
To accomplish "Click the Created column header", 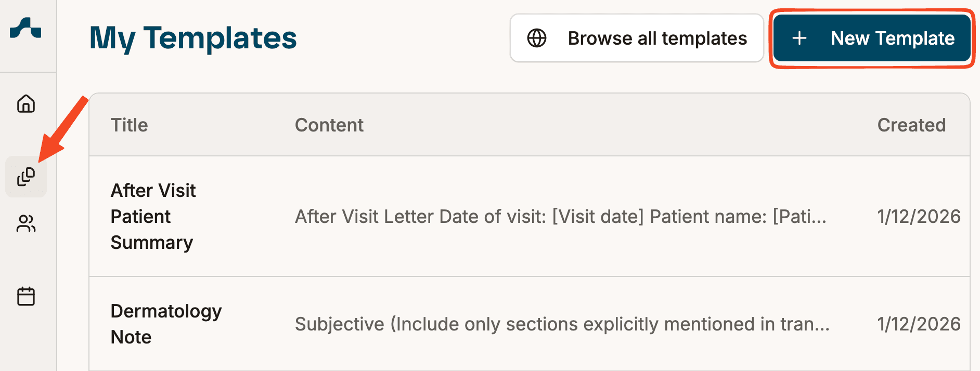I will click(x=911, y=125).
